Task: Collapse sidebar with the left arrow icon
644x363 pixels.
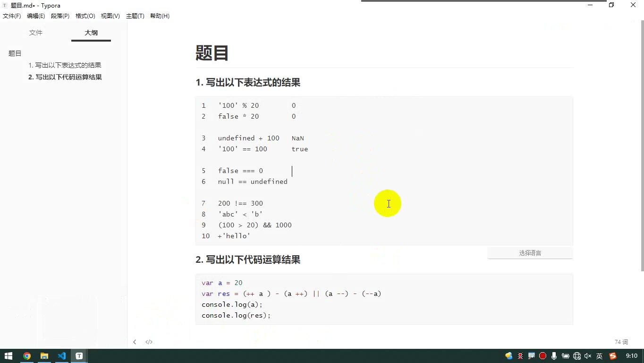Action: click(135, 342)
